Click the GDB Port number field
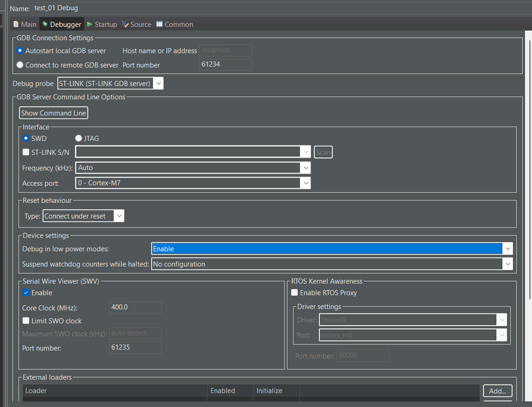Image resolution: width=532 pixels, height=407 pixels. (225, 64)
